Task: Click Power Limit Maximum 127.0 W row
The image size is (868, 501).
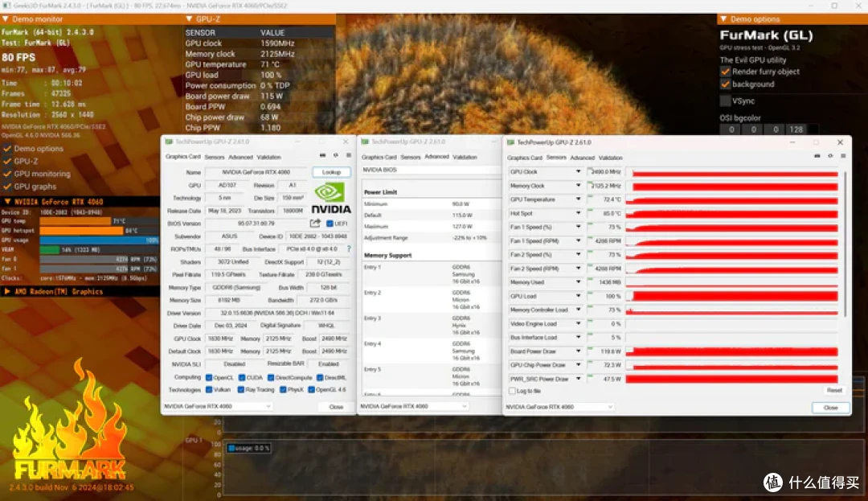Action: click(x=431, y=227)
